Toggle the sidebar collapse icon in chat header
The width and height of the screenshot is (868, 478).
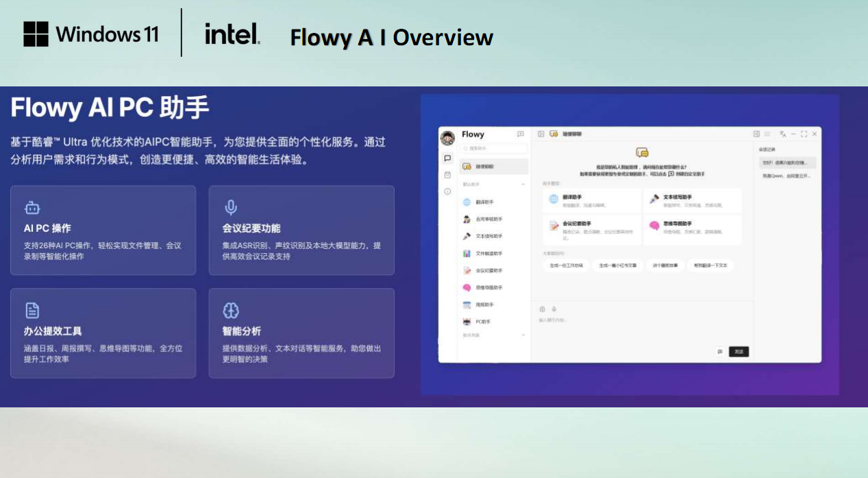tap(541, 134)
